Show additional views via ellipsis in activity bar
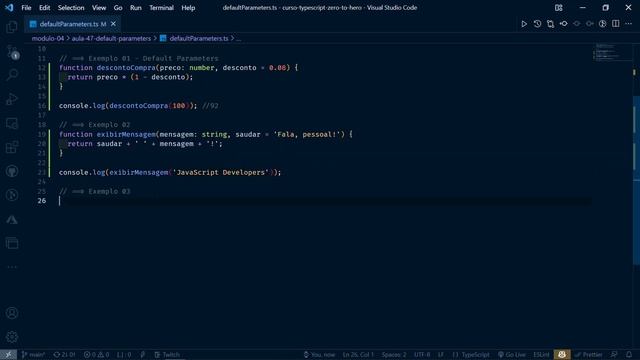 pyautogui.click(x=12, y=267)
